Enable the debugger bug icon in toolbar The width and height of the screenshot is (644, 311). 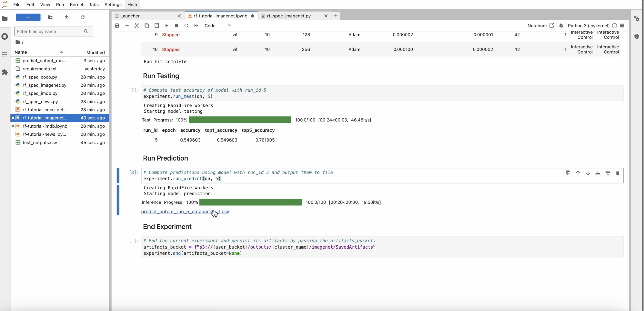coord(561,26)
